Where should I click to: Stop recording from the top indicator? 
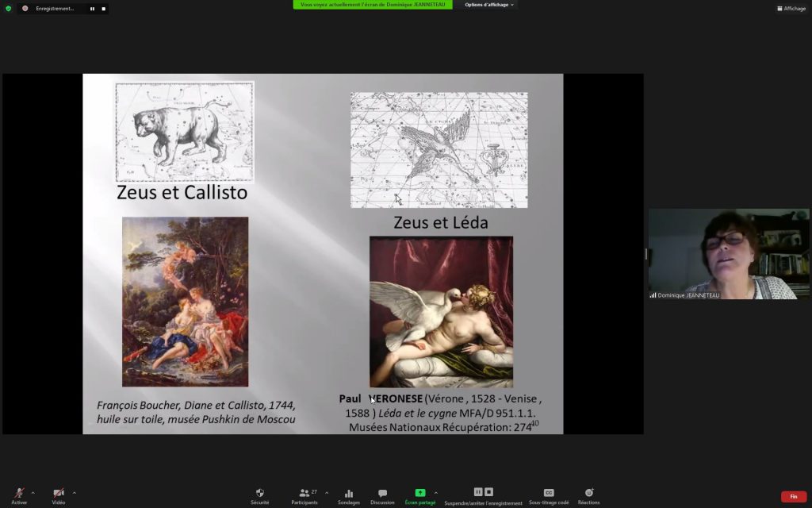(104, 9)
